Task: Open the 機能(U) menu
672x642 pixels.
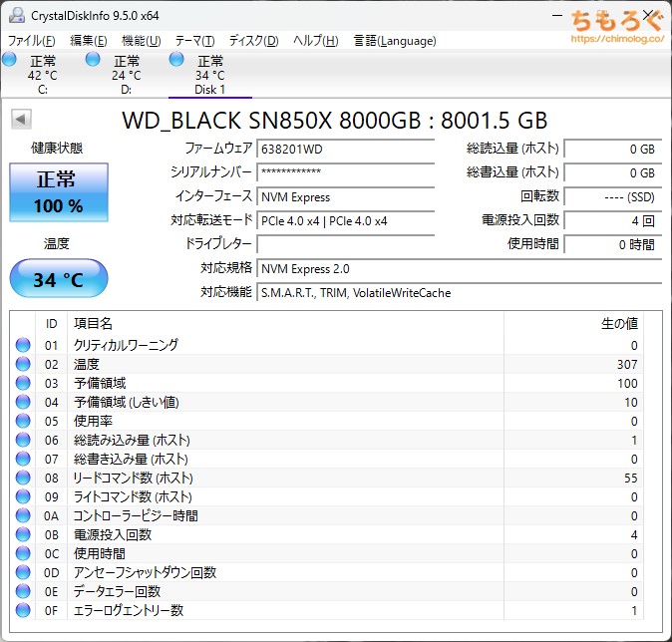Action: pos(141,41)
